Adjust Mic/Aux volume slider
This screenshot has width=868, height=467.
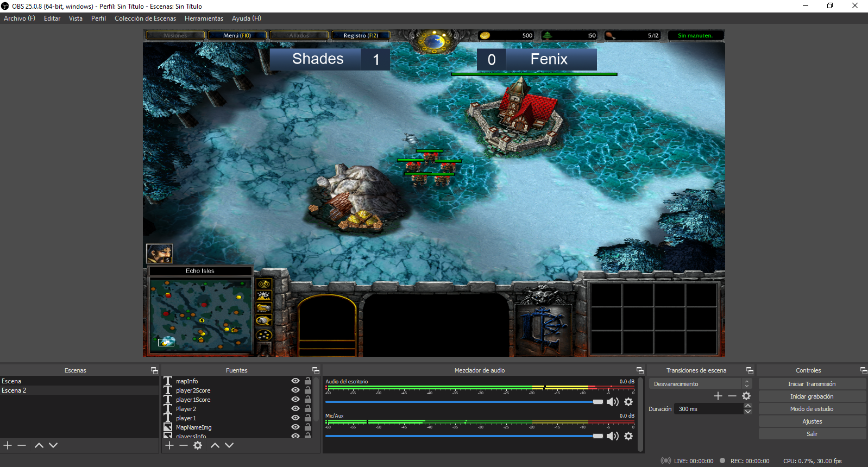[x=464, y=436]
